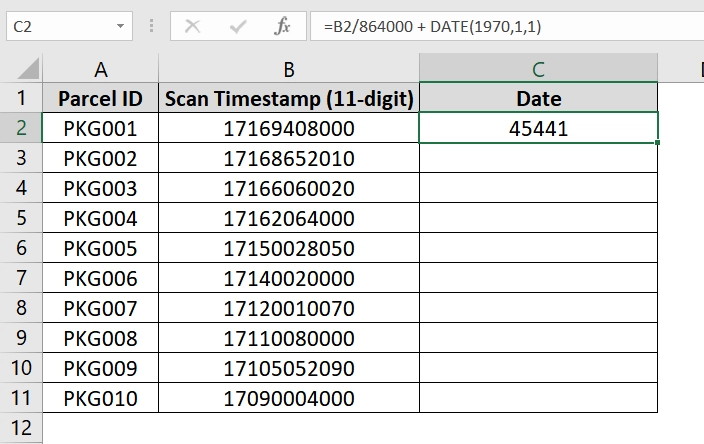Viewport: 704px width, 444px height.
Task: Select timestamp cell 17120010070
Action: pos(289,308)
